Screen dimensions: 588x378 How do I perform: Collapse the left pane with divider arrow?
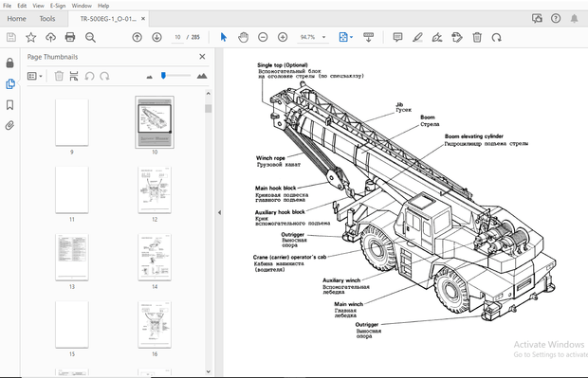click(219, 212)
